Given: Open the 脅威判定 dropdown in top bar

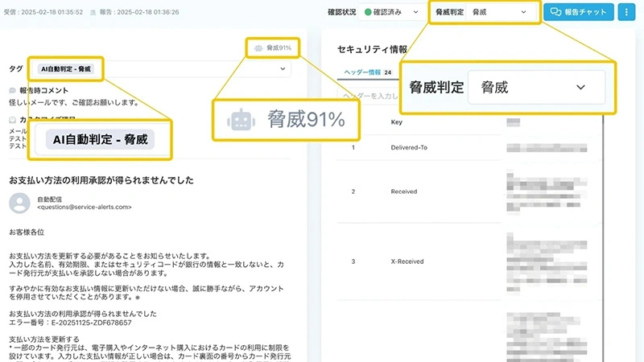Looking at the screenshot, I should [x=499, y=12].
